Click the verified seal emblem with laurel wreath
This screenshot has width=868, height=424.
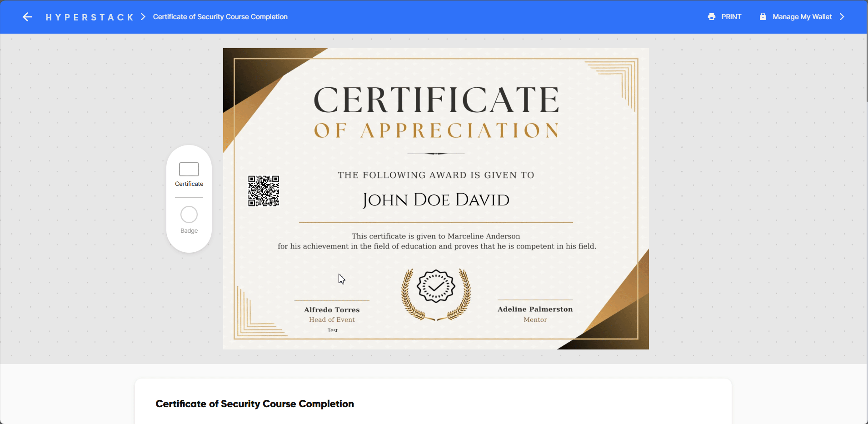point(436,294)
